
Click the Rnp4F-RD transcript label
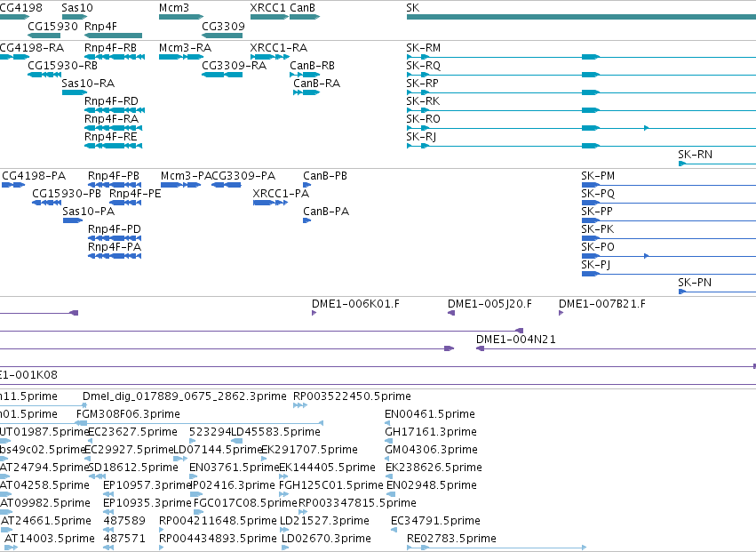(x=111, y=101)
